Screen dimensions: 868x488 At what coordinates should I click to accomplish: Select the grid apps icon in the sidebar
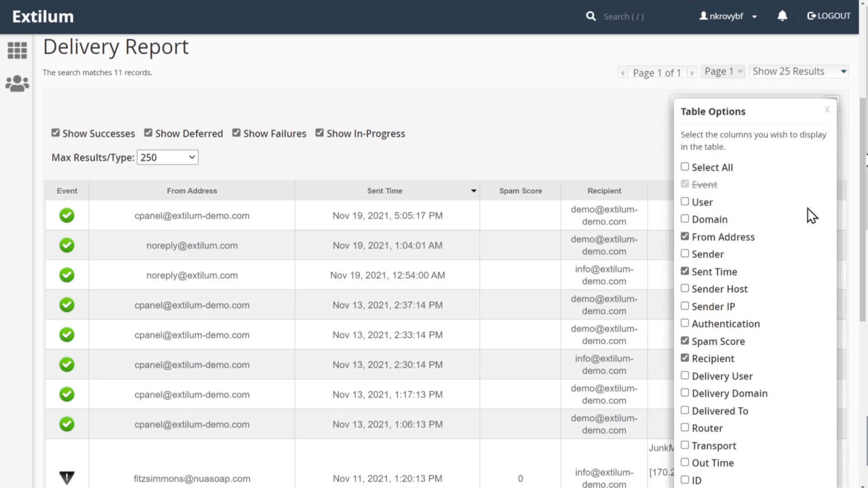17,50
